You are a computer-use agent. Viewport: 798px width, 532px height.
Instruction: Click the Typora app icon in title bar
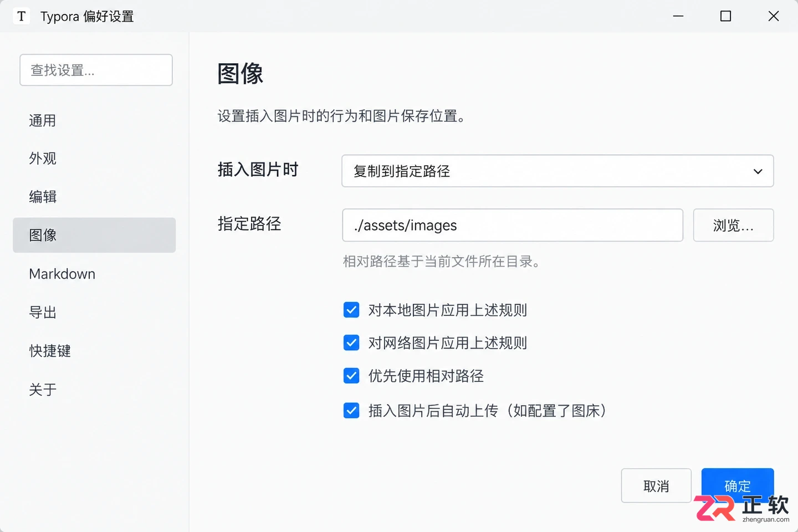[x=21, y=16]
